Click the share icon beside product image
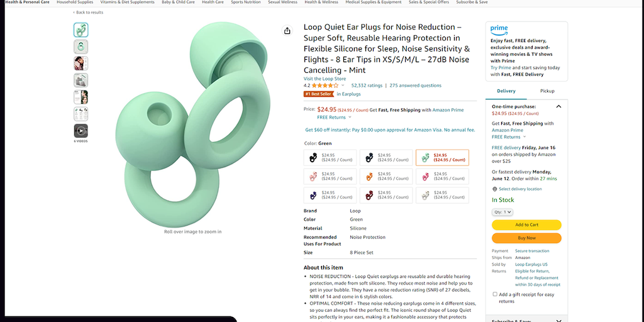644x322 pixels. [287, 31]
